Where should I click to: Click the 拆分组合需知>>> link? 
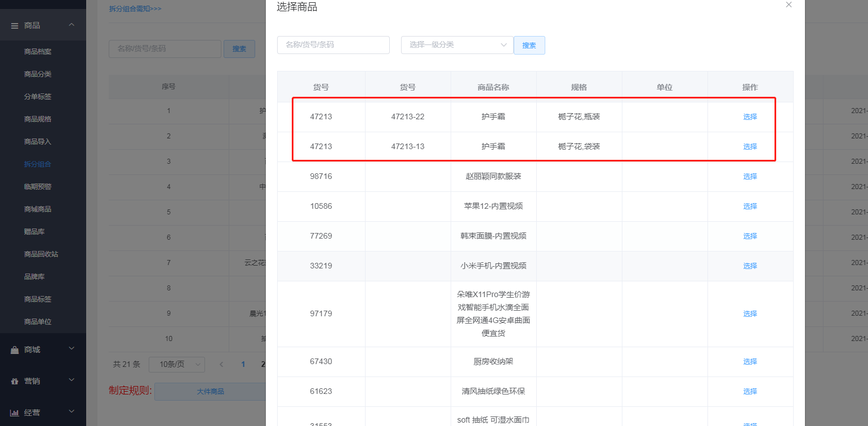135,9
